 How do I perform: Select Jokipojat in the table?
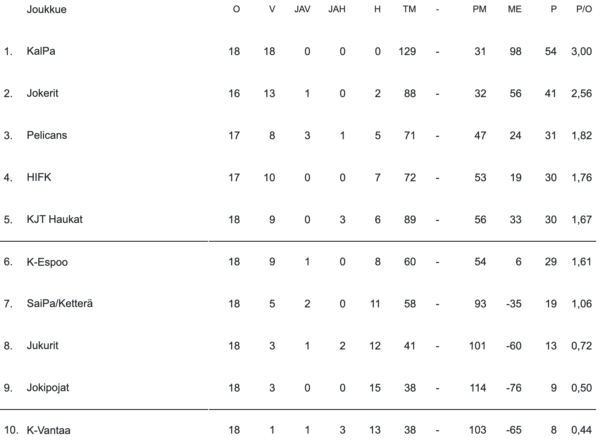50,388
